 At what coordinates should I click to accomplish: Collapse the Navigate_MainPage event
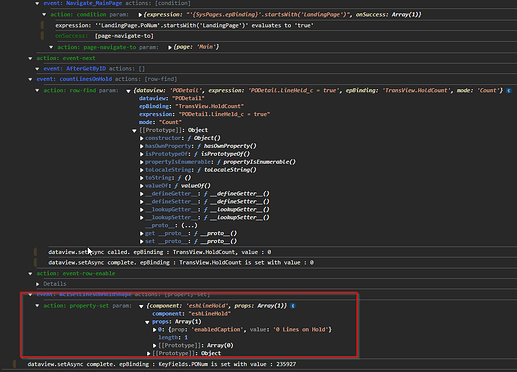tap(37, 3)
